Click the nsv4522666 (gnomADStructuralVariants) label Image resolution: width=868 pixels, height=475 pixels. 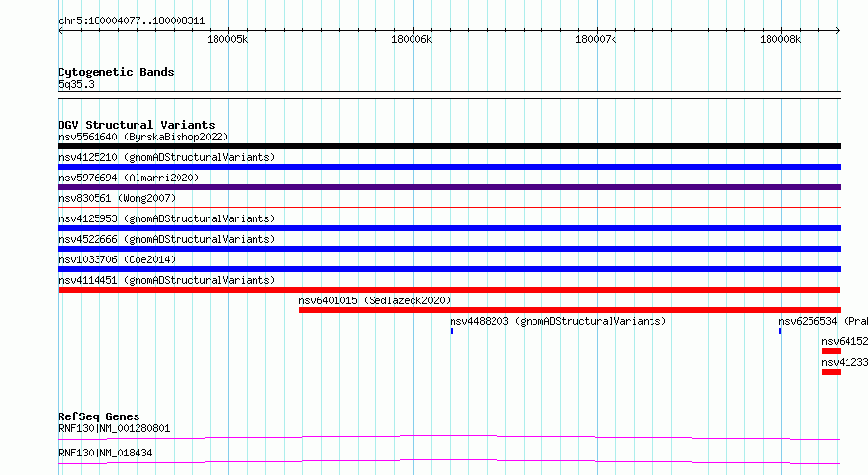point(167,239)
